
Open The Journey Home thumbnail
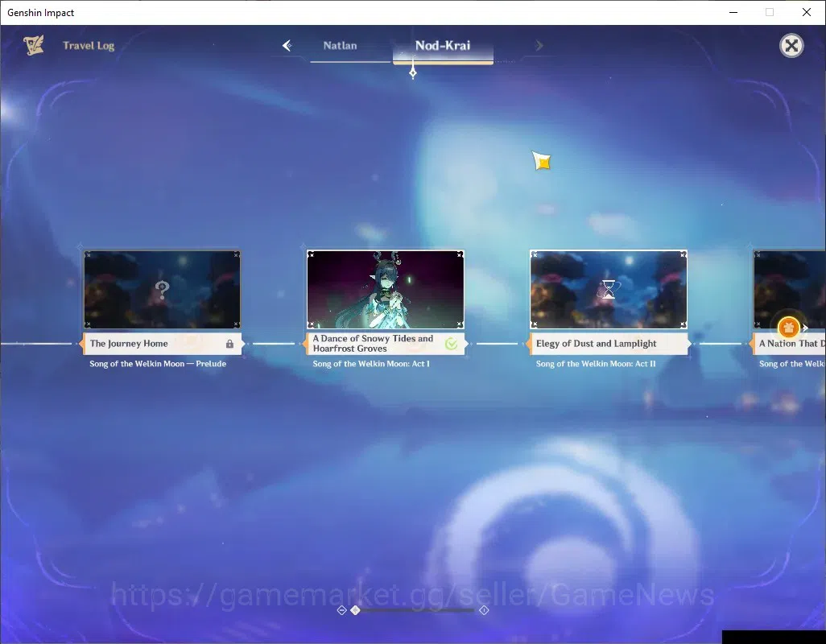point(163,289)
